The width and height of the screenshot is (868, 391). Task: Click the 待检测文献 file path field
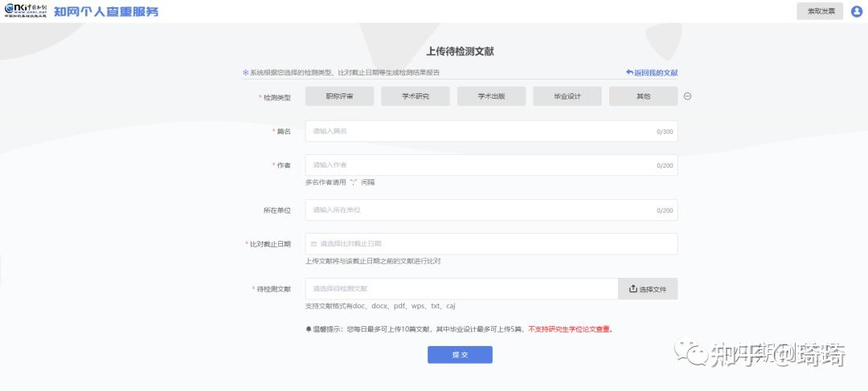point(461,289)
